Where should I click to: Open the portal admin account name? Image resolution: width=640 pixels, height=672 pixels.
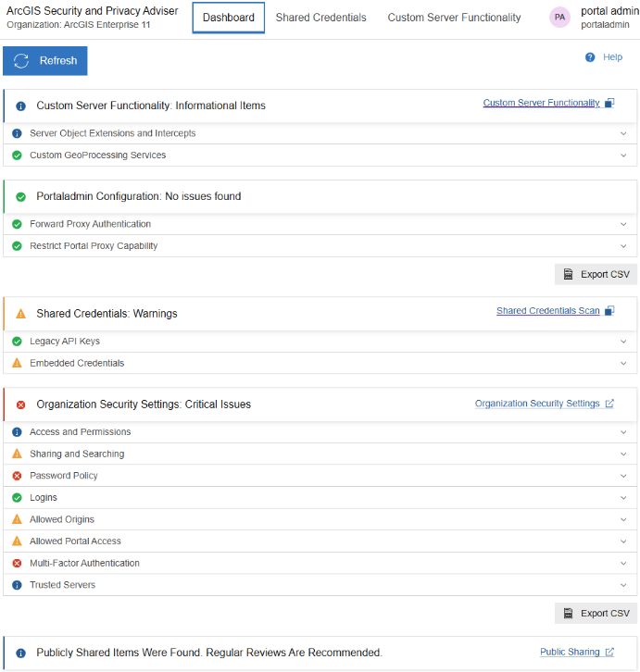tap(609, 11)
